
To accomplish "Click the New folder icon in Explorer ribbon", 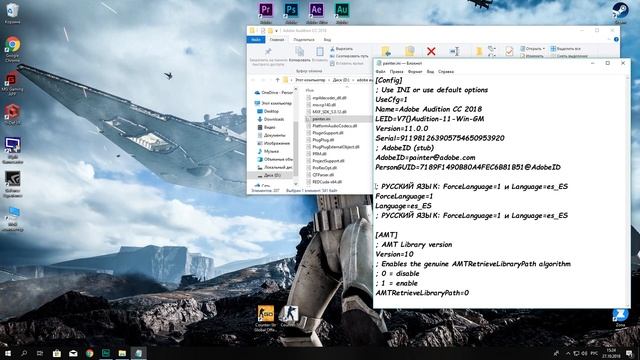I will click(479, 51).
